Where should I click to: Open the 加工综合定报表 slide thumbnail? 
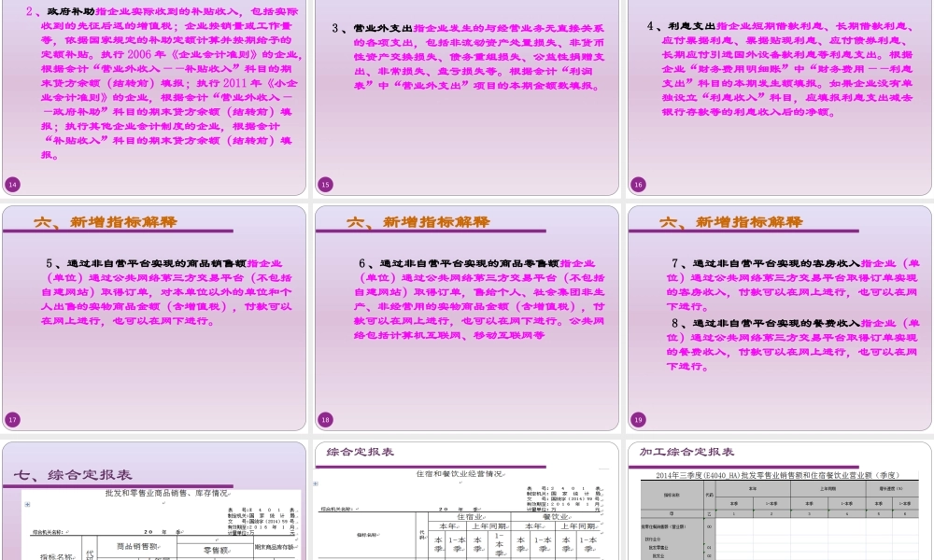[780, 501]
